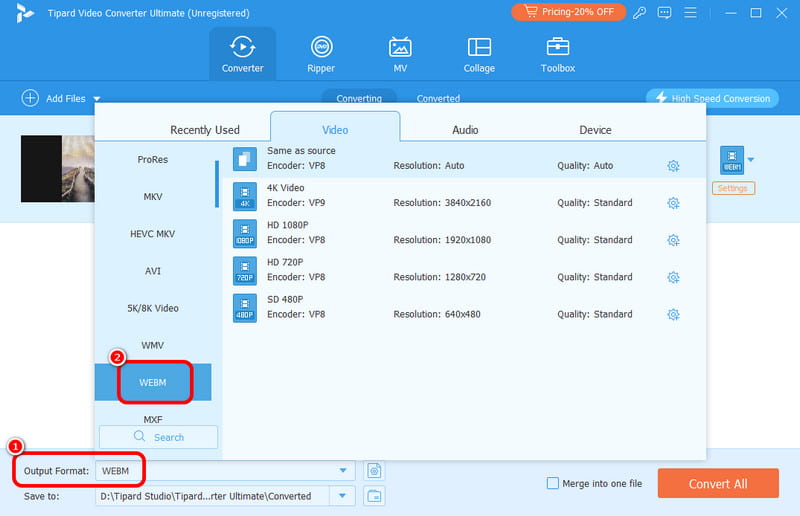
Task: Click the Convert All button
Action: [718, 483]
